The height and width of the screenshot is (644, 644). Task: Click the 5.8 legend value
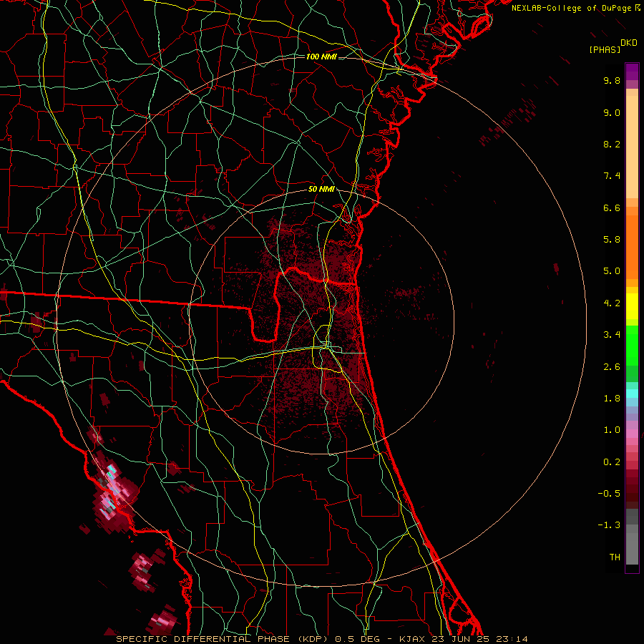pos(612,240)
